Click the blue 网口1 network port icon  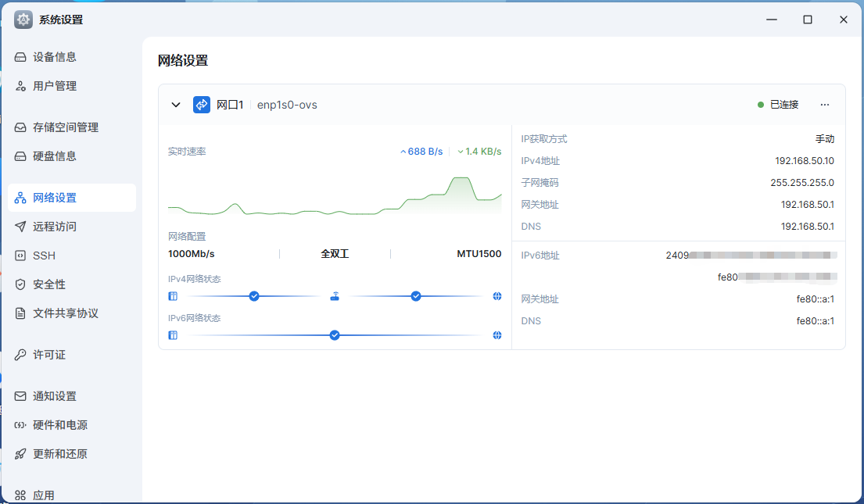[202, 105]
